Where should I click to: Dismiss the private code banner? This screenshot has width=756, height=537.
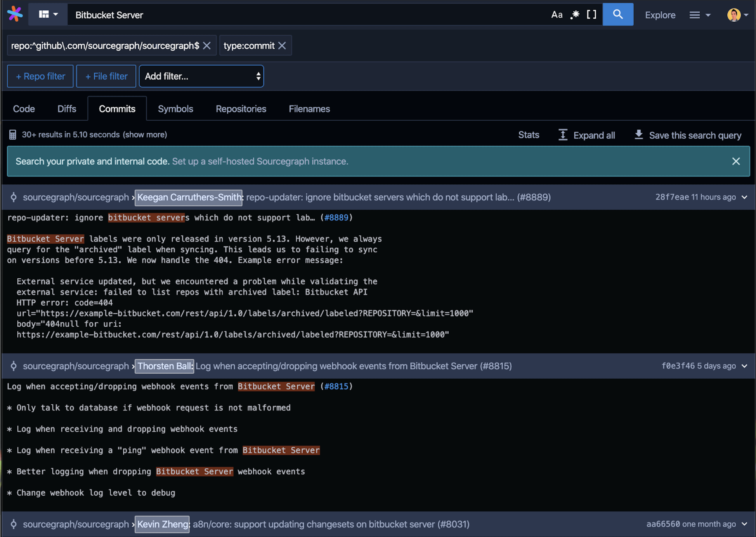[736, 161]
